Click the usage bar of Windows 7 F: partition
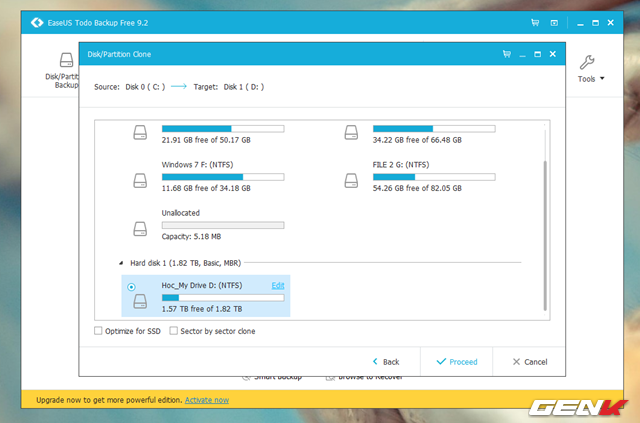The height and width of the screenshot is (423, 640). (223, 177)
